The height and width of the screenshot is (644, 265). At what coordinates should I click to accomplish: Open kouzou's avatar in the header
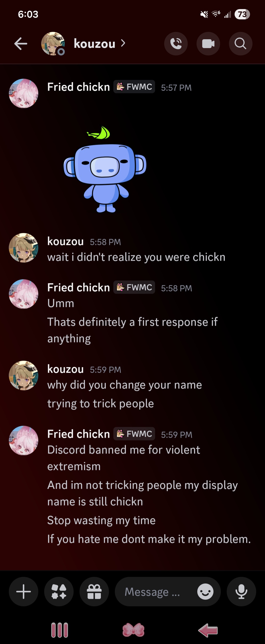point(53,43)
